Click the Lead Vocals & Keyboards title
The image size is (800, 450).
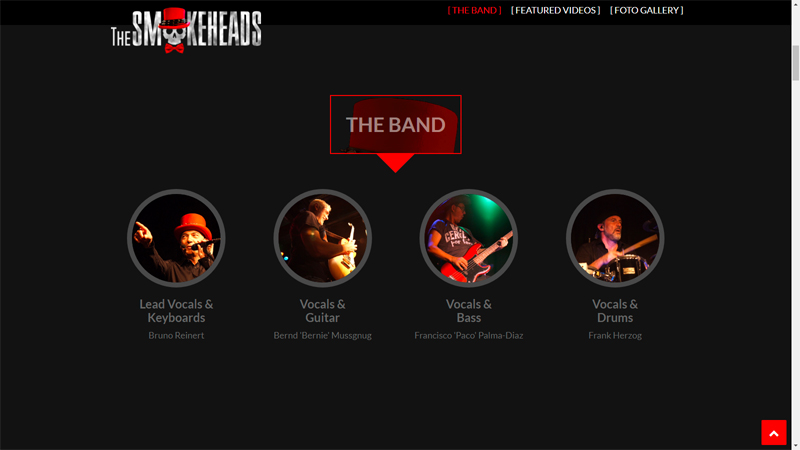point(176,311)
